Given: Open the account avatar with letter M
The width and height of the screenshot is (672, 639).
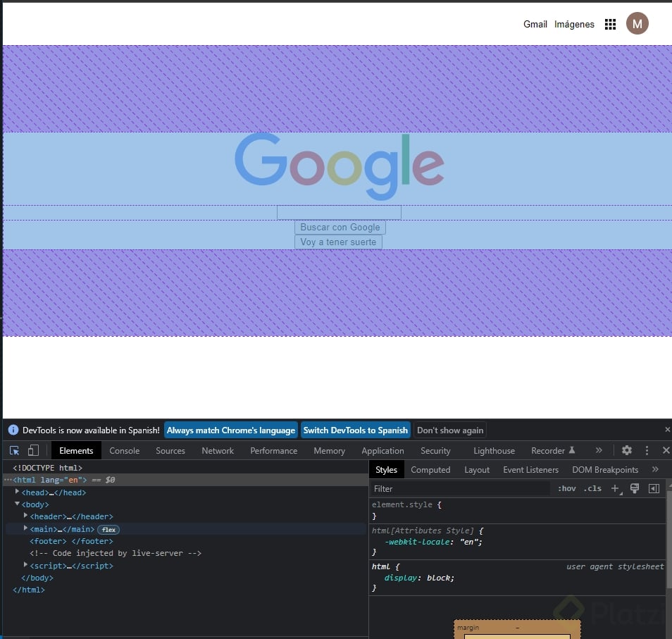Looking at the screenshot, I should tap(637, 23).
